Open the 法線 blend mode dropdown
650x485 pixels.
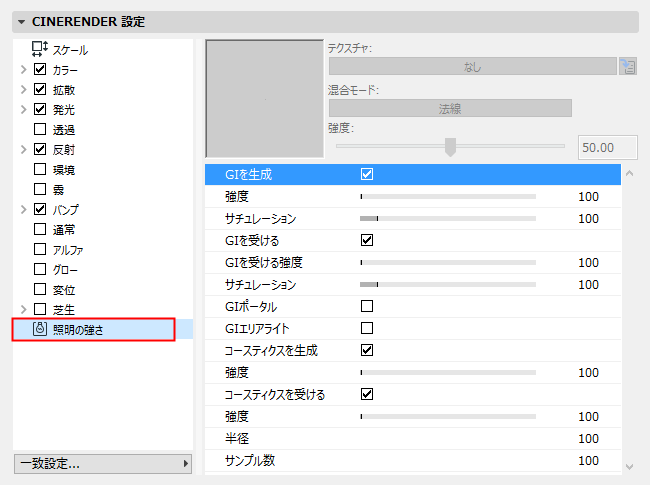[x=450, y=108]
